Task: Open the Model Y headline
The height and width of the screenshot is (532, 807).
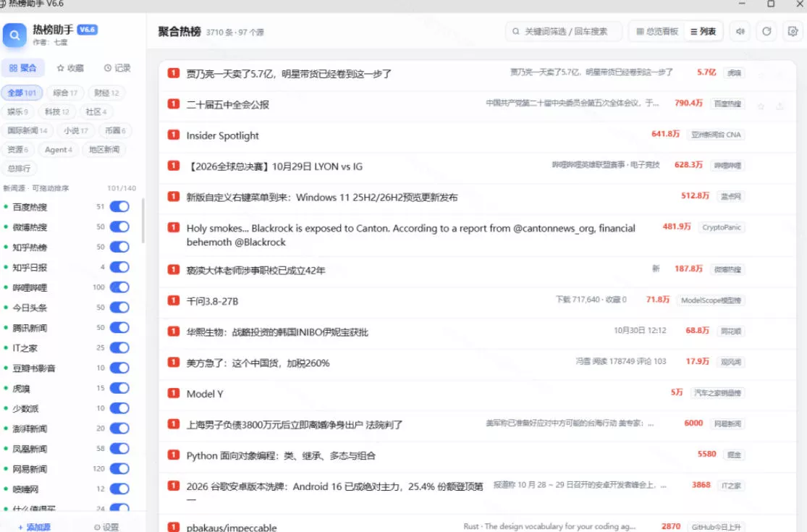Action: 205,394
